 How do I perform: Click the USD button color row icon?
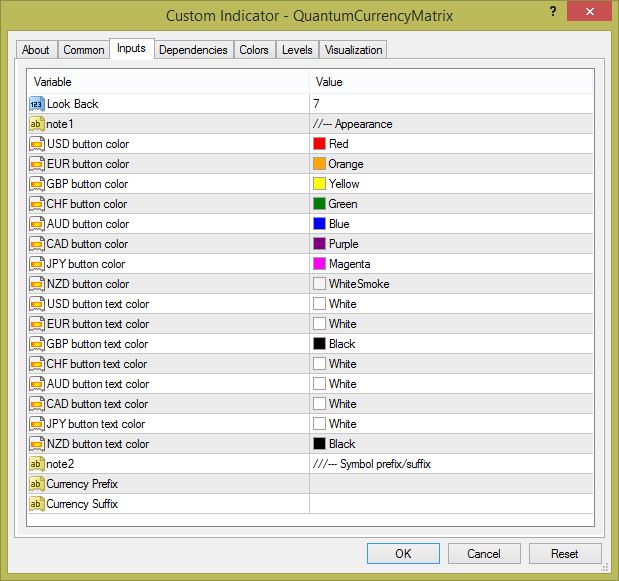click(37, 144)
